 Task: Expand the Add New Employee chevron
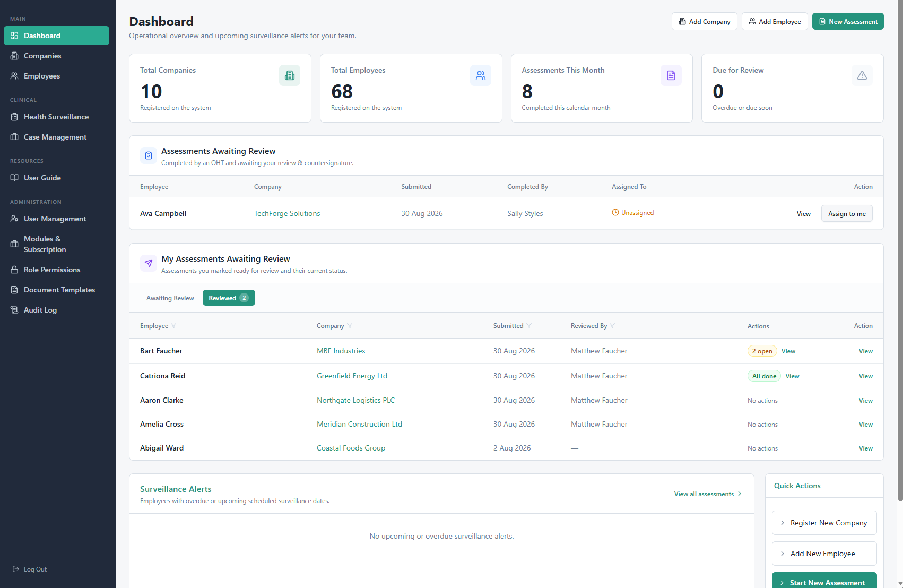783,554
